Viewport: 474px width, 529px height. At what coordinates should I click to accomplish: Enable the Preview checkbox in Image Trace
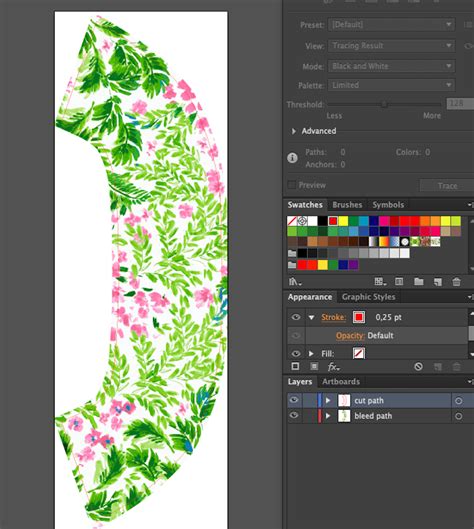click(x=291, y=185)
